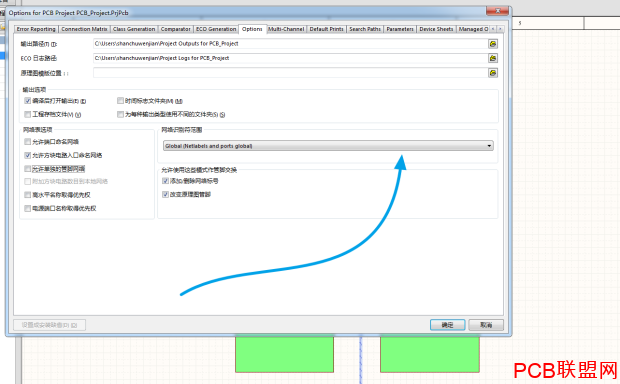Cancel with the 取消 button

tap(486, 325)
